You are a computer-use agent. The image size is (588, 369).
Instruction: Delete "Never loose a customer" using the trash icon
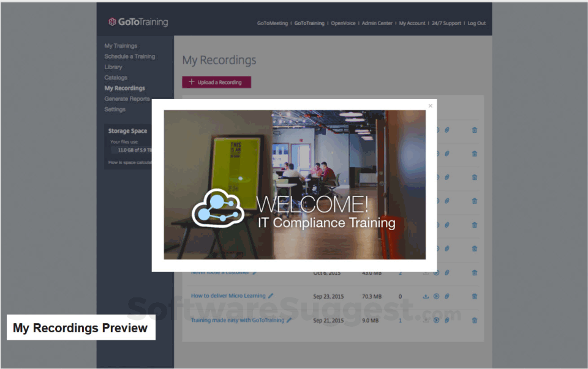(x=474, y=273)
